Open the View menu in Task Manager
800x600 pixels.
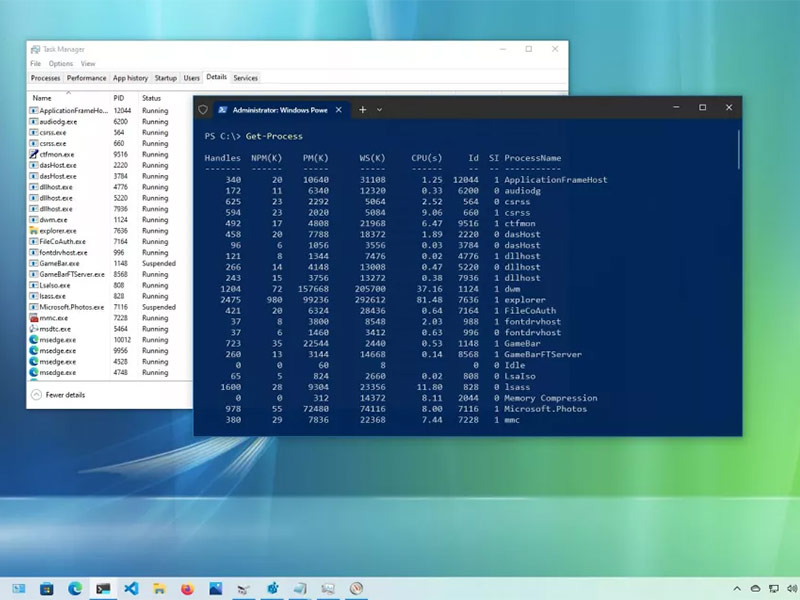88,64
